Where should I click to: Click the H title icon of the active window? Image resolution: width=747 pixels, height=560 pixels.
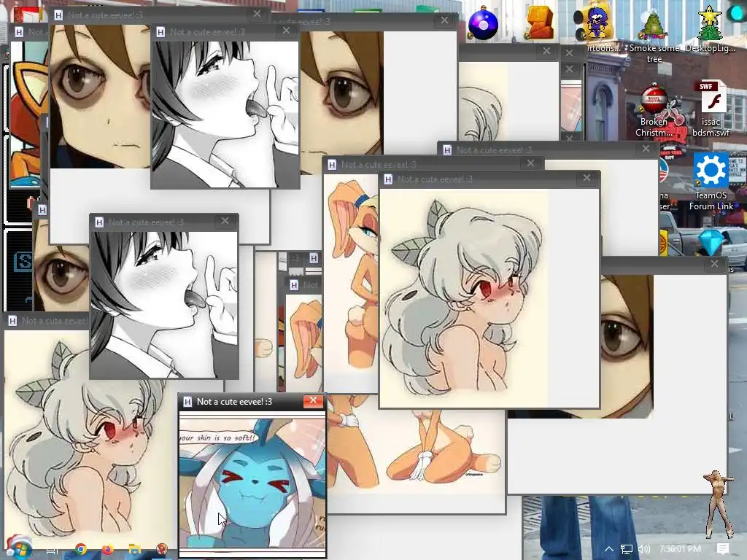187,402
